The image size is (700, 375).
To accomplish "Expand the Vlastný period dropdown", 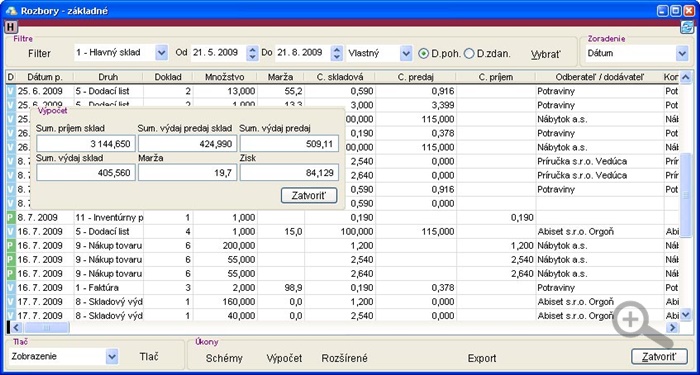I will click(406, 54).
